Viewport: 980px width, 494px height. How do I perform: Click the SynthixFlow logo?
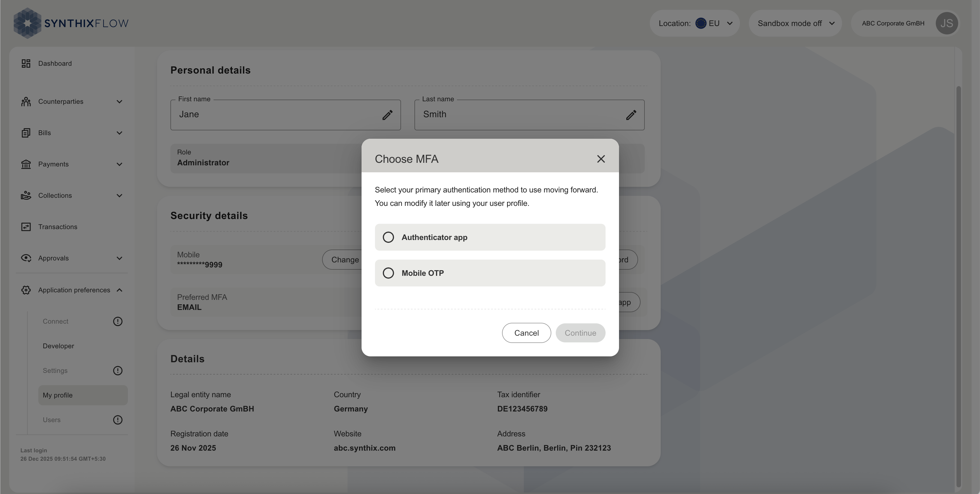[x=71, y=23]
